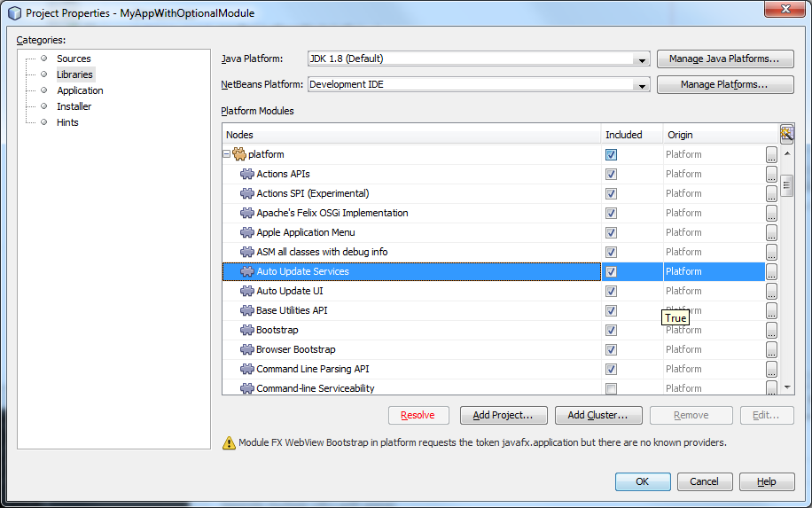Uncheck Included for Bootstrap
This screenshot has height=508, width=812.
(611, 330)
